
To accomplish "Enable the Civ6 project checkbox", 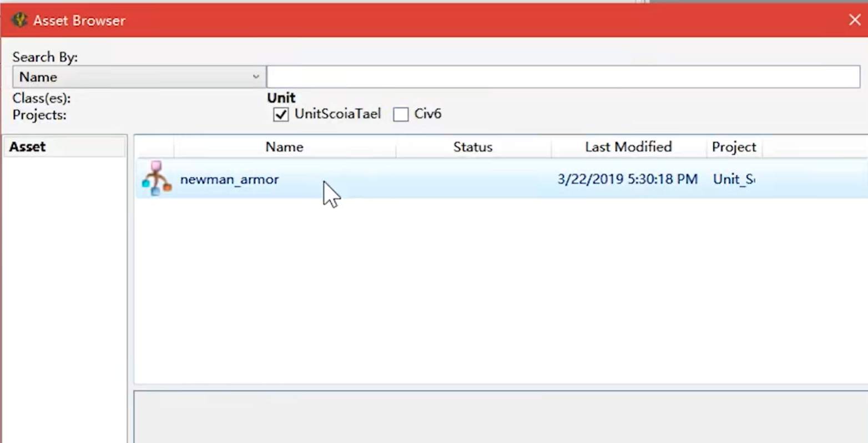I will click(x=401, y=115).
